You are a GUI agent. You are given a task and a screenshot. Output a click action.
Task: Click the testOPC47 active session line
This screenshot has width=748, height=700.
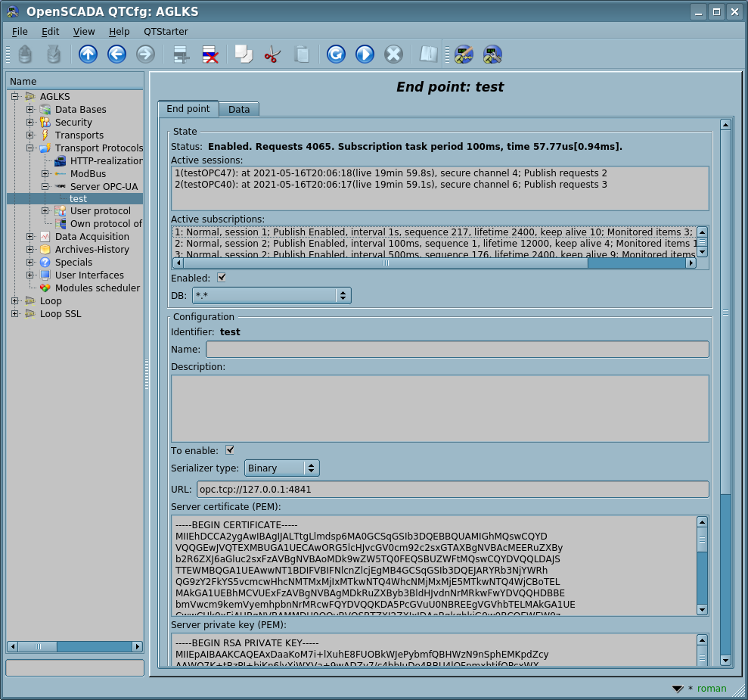390,173
